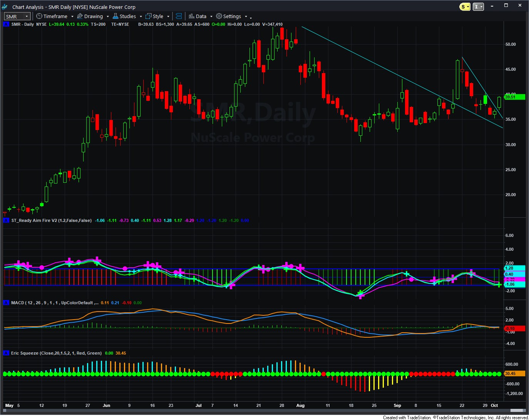Toggle the blue A box beside Eric Squeeze
The width and height of the screenshot is (529, 420).
tap(6, 353)
